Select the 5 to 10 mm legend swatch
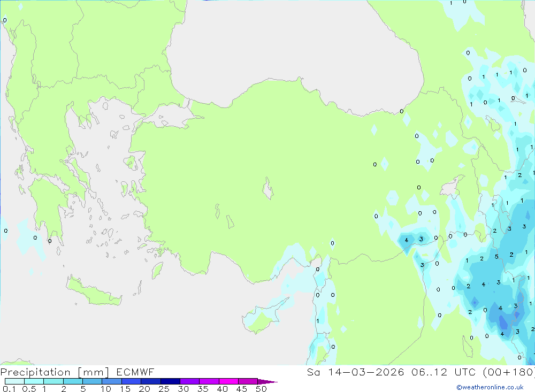 click(x=93, y=381)
